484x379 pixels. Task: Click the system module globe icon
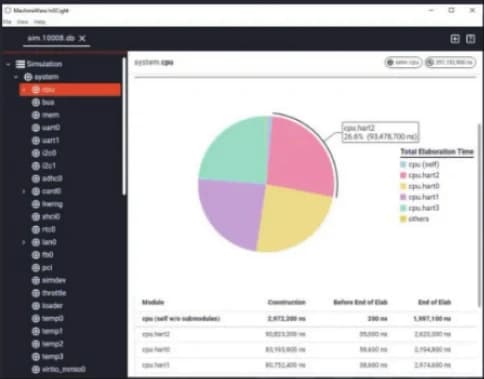[x=28, y=77]
